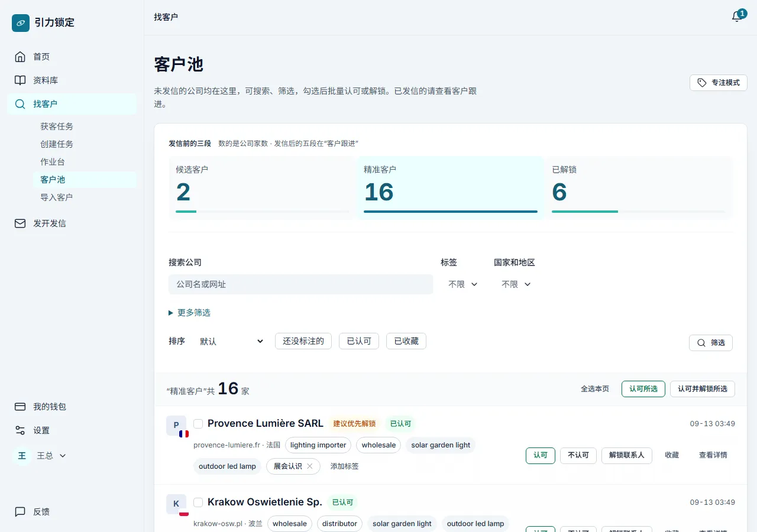Open the 标签 dropdown

pos(462,284)
